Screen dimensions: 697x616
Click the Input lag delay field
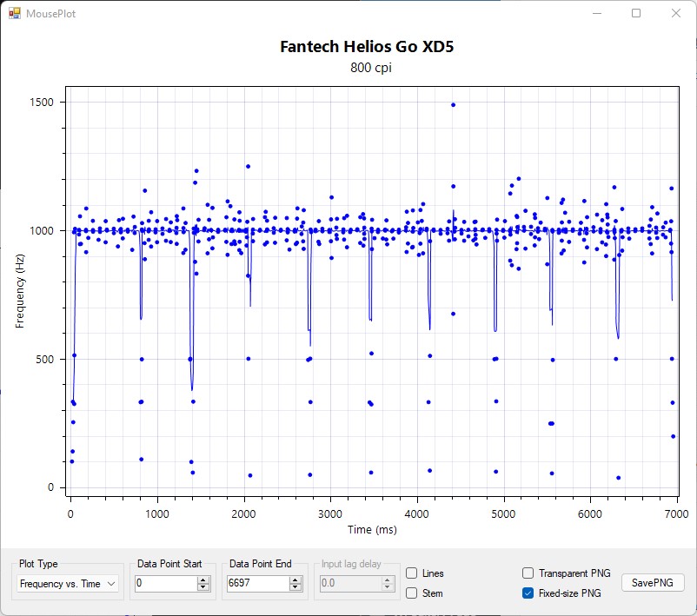pos(348,584)
